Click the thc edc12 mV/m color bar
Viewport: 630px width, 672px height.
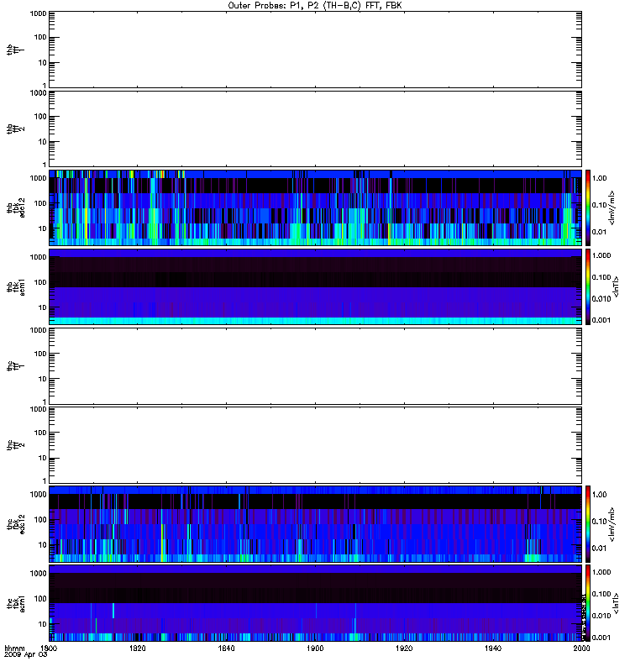(x=588, y=523)
